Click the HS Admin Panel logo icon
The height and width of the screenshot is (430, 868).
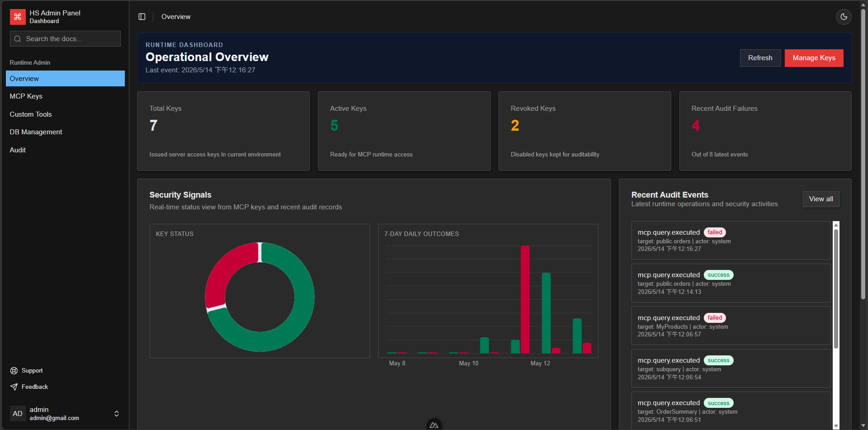(18, 17)
